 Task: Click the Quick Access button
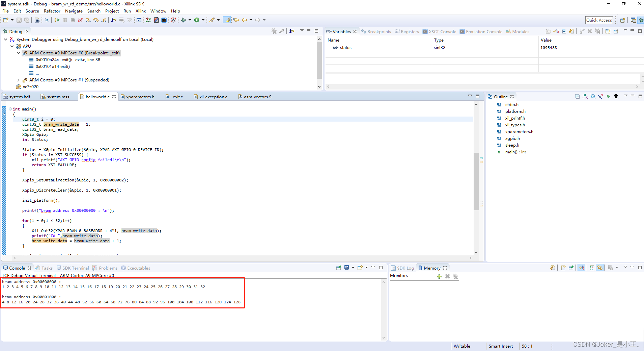(599, 20)
